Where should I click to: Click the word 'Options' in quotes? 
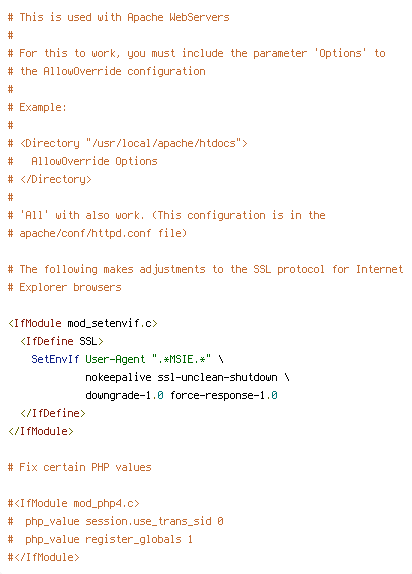(340, 53)
